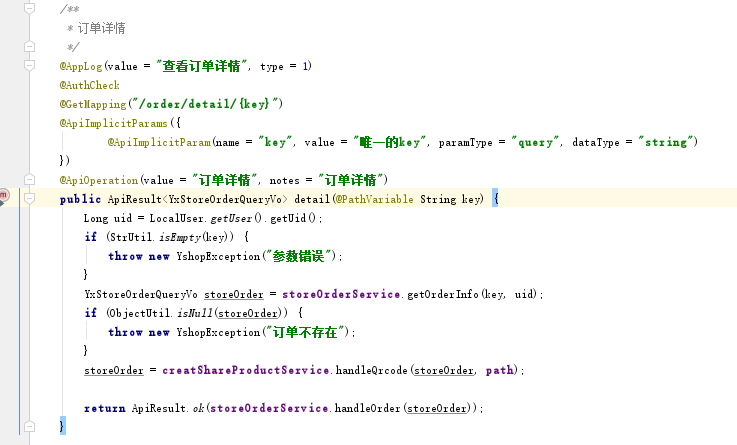The width and height of the screenshot is (737, 445).
Task: Click the Long uid variable declaration
Action: click(x=108, y=218)
